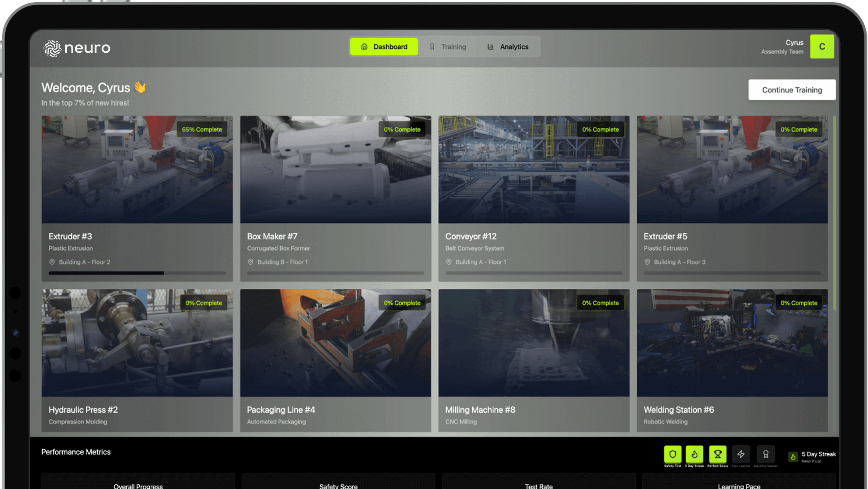The height and width of the screenshot is (489, 868).
Task: Select the Hydraulic Press #2 image
Action: pos(137,343)
